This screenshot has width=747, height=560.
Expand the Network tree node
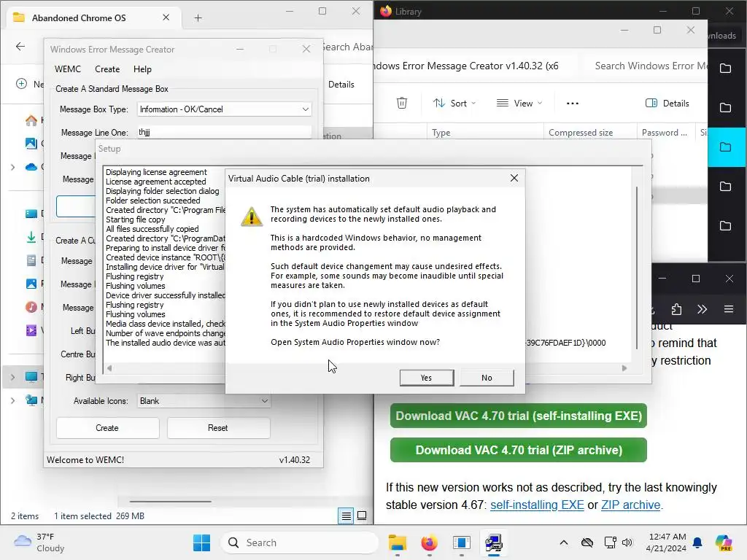pos(13,400)
